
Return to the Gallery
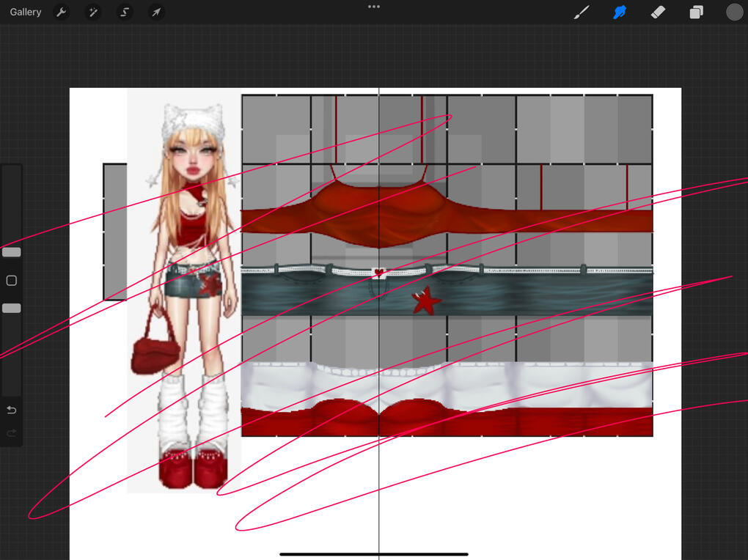click(26, 12)
